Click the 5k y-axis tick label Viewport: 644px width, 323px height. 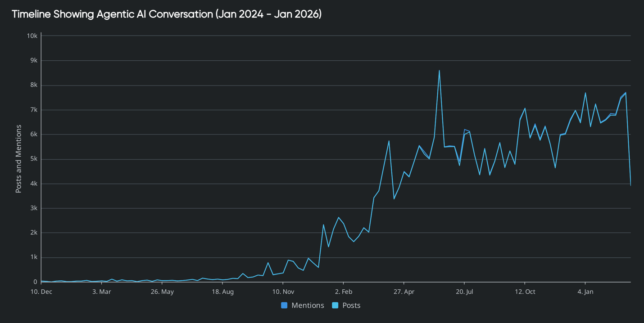[33, 159]
